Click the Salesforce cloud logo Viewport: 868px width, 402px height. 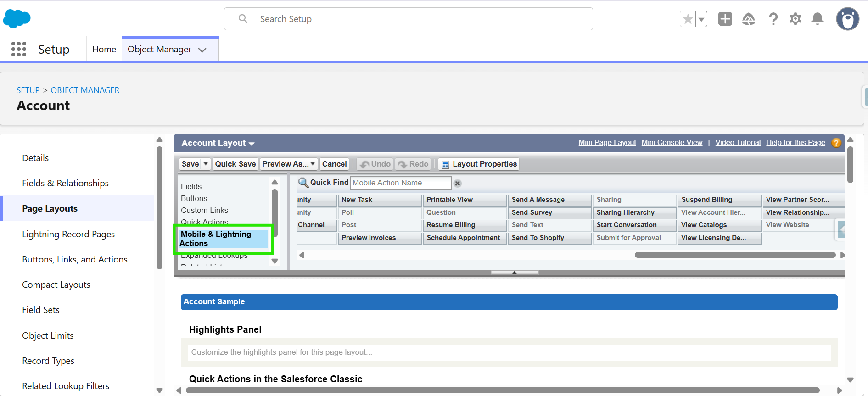[17, 19]
